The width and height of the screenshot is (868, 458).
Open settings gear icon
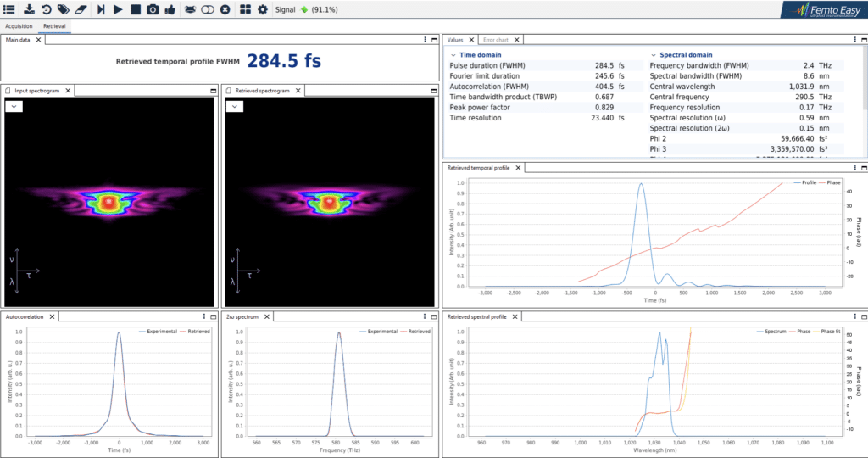263,9
